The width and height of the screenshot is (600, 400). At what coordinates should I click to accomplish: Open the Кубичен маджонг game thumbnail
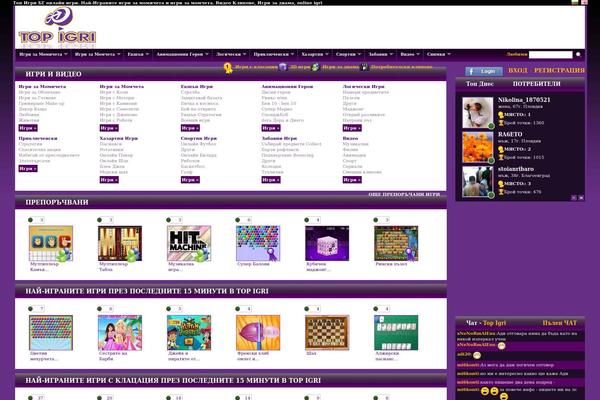tap(327, 243)
